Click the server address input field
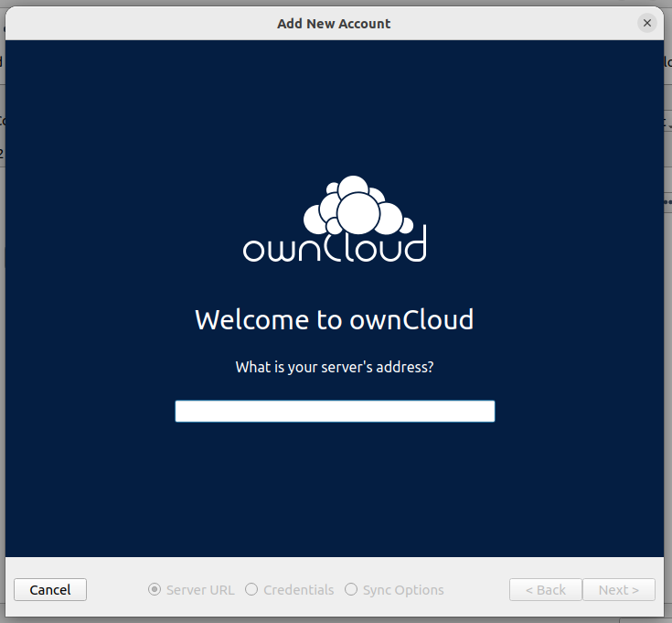The width and height of the screenshot is (672, 623). (335, 411)
